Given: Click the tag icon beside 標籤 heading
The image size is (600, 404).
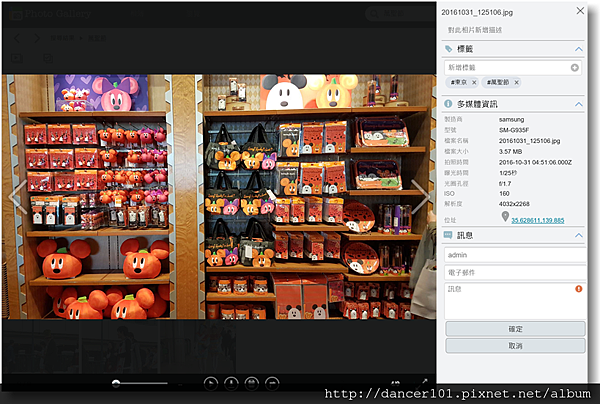Looking at the screenshot, I should (x=448, y=49).
